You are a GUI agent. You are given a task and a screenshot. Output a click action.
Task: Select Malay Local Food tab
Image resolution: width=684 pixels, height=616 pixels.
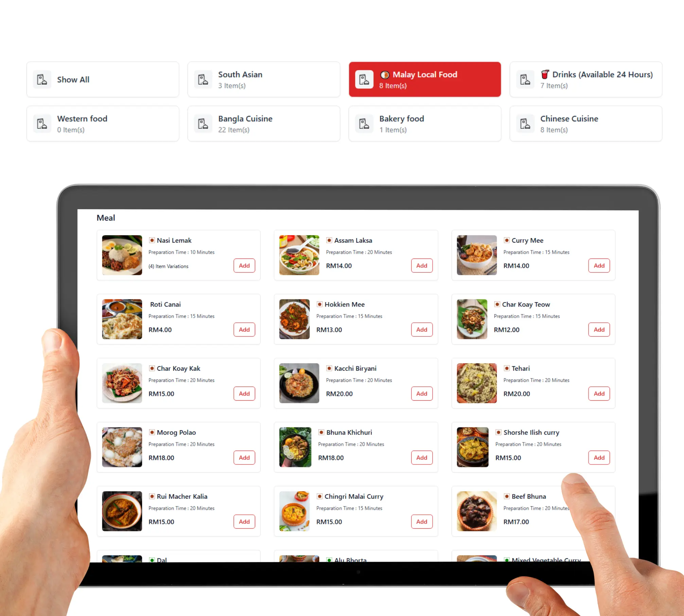point(424,79)
